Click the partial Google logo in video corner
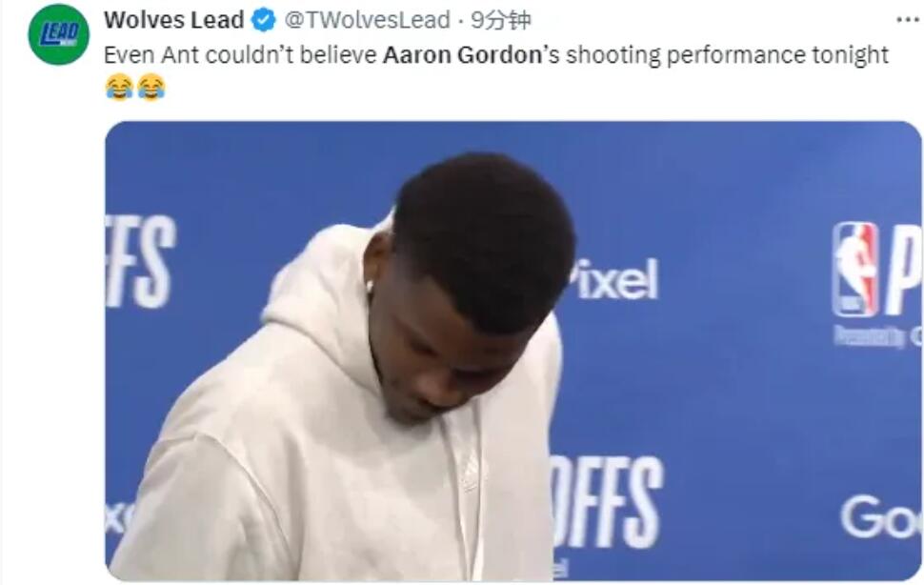 pos(881,517)
